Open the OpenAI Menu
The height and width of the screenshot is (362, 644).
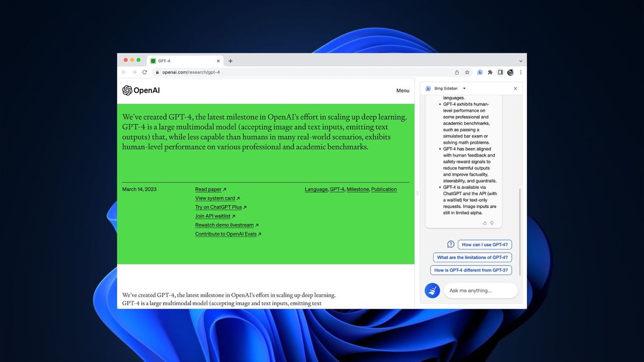tap(402, 91)
